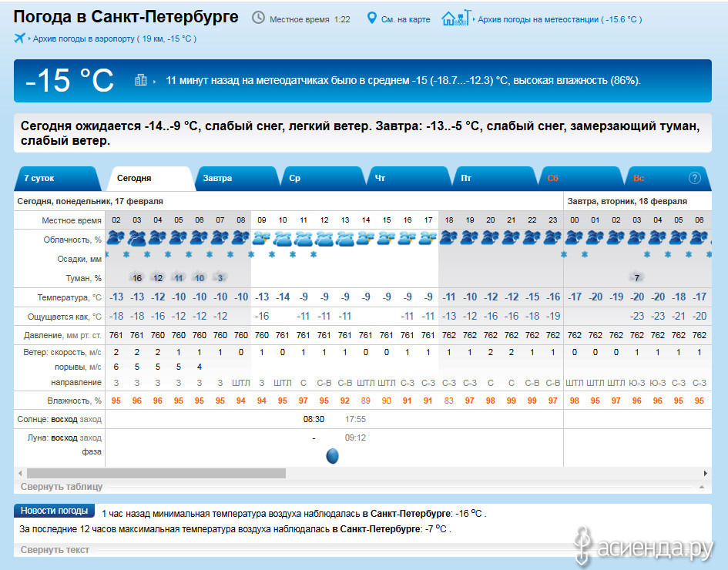728x570 pixels.
Task: Click the cloudiness icon for hour 14
Action: click(366, 239)
